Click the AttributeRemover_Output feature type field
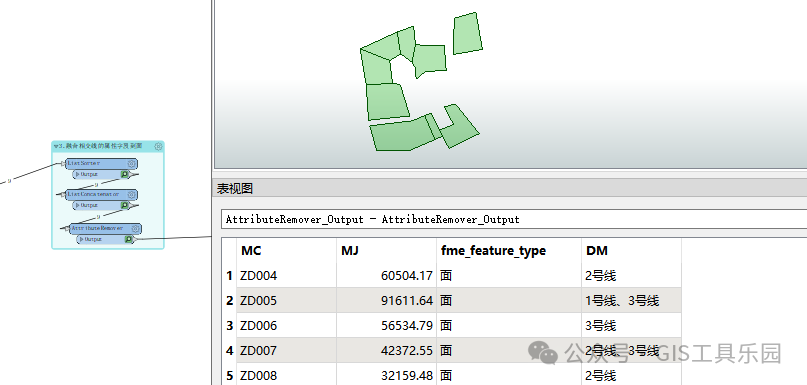This screenshot has width=807, height=385. coord(514,219)
